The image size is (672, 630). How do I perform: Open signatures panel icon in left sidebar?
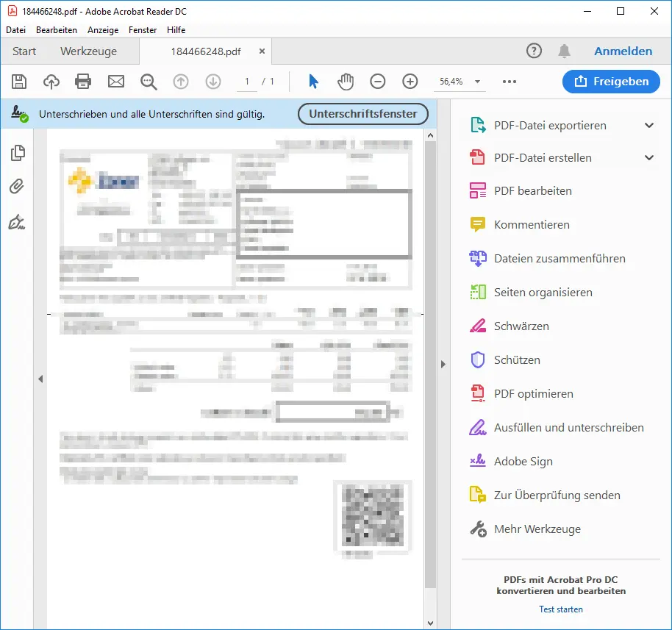(x=17, y=223)
